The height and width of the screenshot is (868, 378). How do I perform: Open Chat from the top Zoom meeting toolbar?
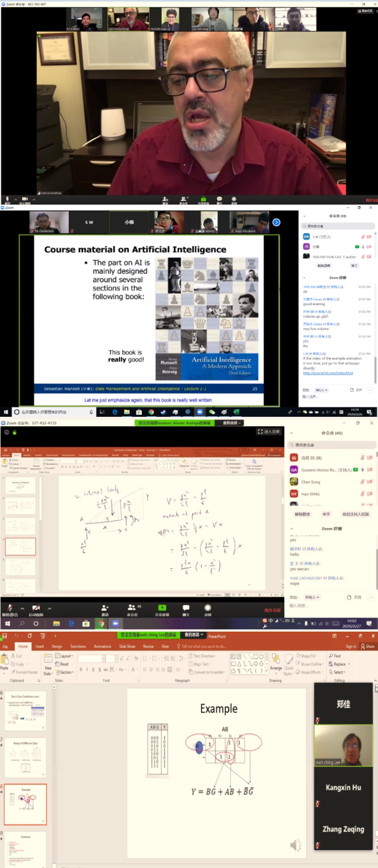click(x=219, y=199)
